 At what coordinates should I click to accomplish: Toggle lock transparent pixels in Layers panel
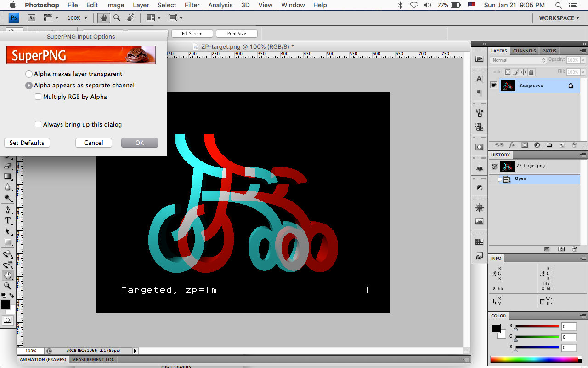tap(508, 72)
